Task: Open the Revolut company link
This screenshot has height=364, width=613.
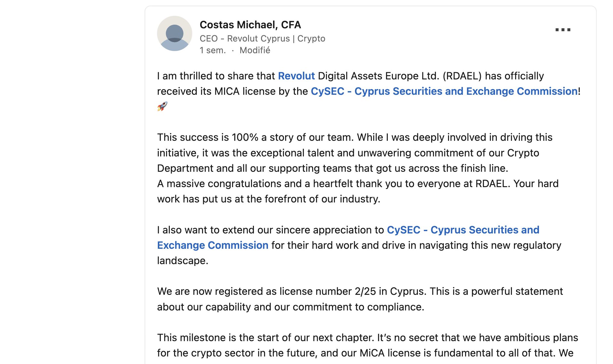Action: 296,76
